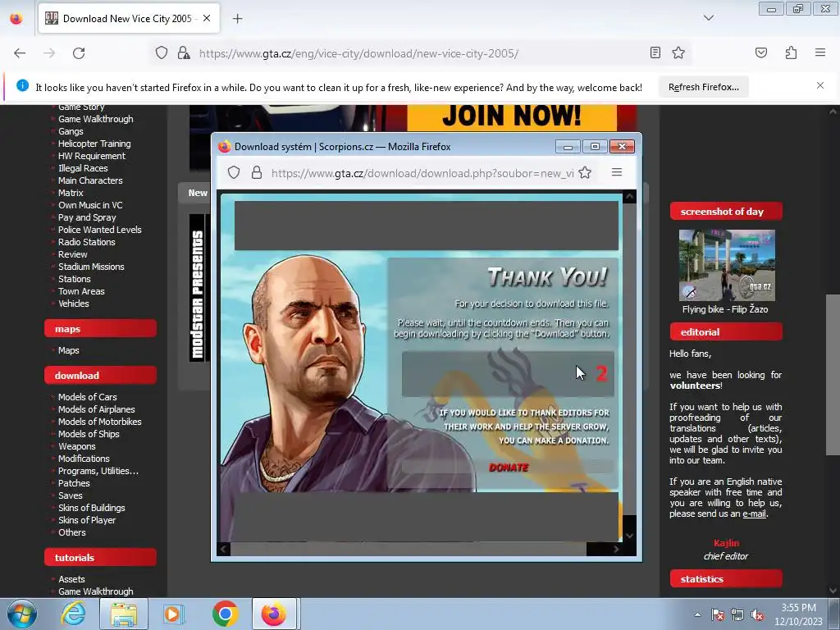Screen dimensions: 840x630
Task: Open Skins of Buildings link
Action: pyautogui.click(x=92, y=508)
